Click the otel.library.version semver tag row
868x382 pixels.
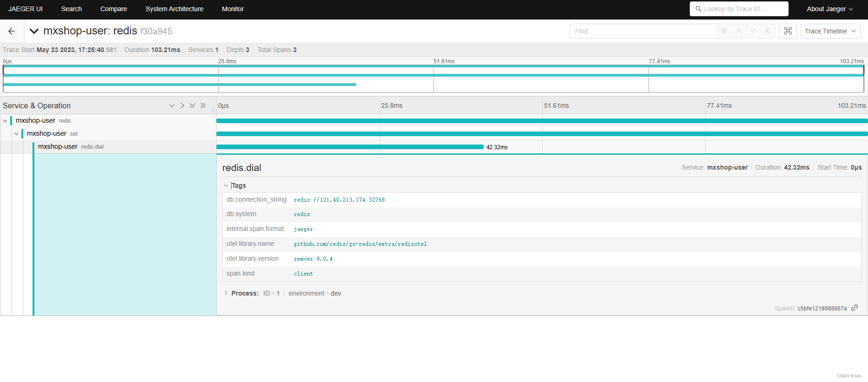[542, 259]
